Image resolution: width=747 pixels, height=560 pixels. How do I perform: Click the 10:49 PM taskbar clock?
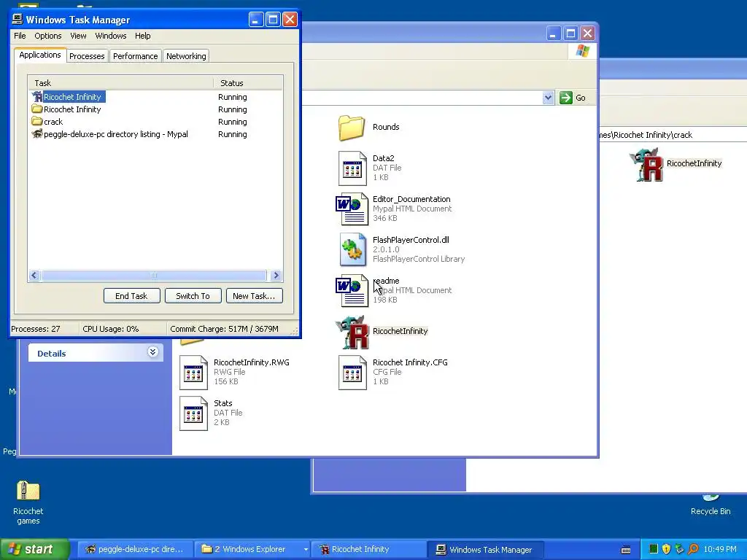pyautogui.click(x=720, y=549)
